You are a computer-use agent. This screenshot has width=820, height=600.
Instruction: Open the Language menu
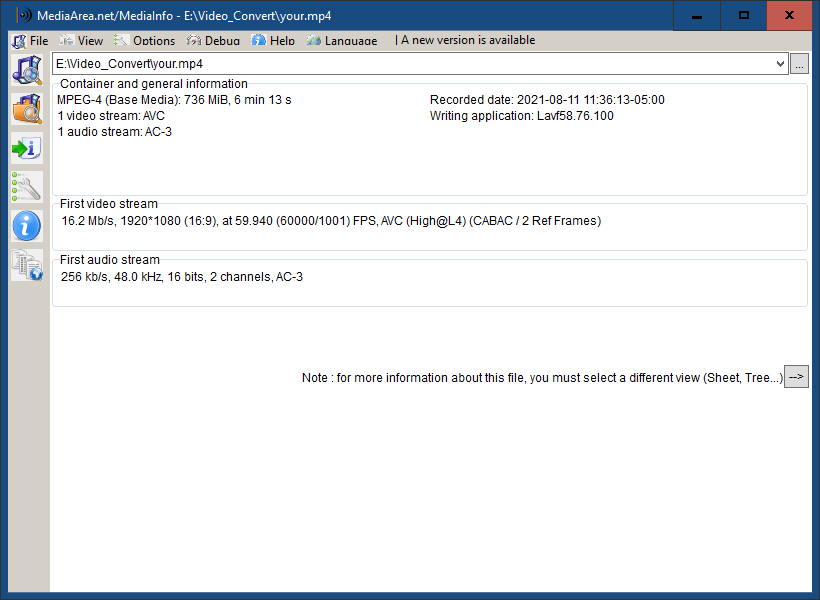[x=342, y=40]
